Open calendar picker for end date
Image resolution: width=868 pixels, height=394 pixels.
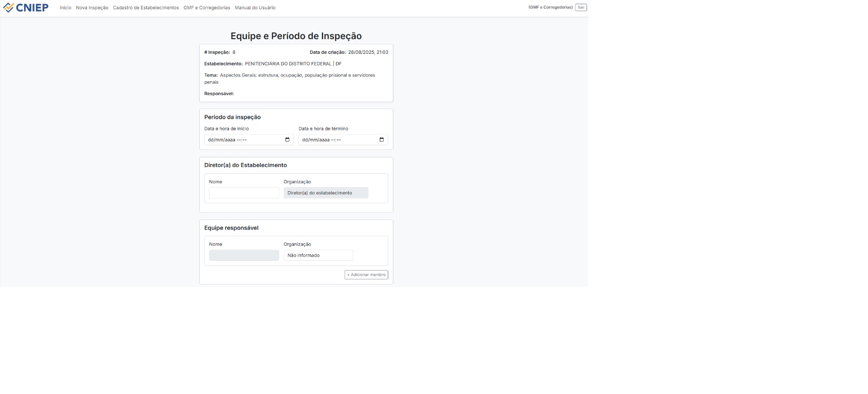381,140
